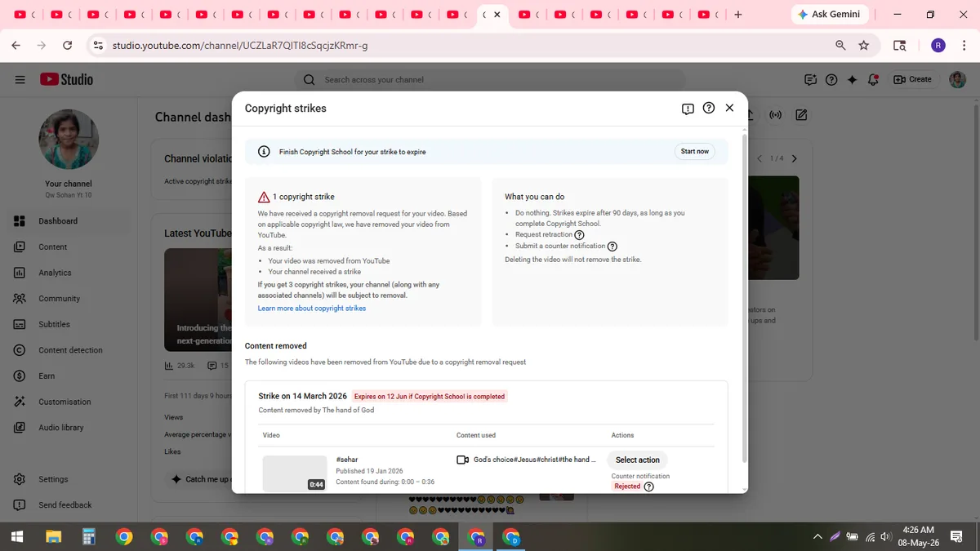The height and width of the screenshot is (551, 980).
Task: Open Community in the sidebar
Action: [x=69, y=299]
